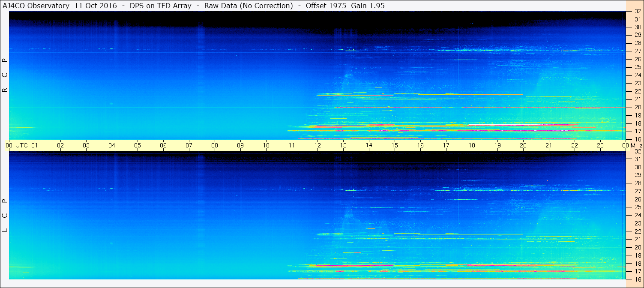Select the 12 hour mark on the time axis
This screenshot has width=644, height=288.
pos(318,145)
